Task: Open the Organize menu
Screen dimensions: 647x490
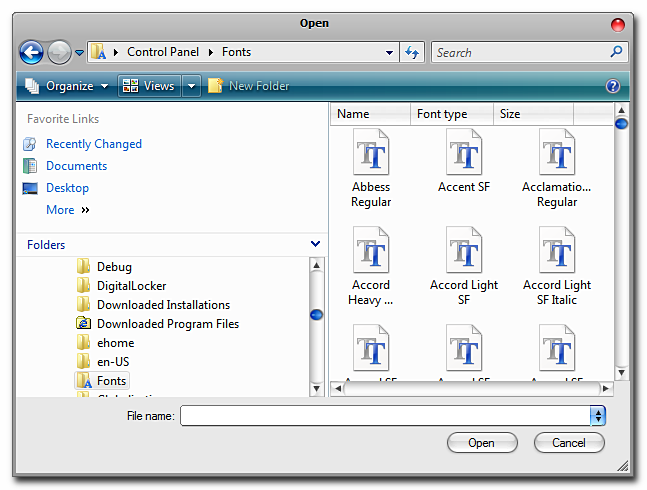Action: pyautogui.click(x=66, y=86)
